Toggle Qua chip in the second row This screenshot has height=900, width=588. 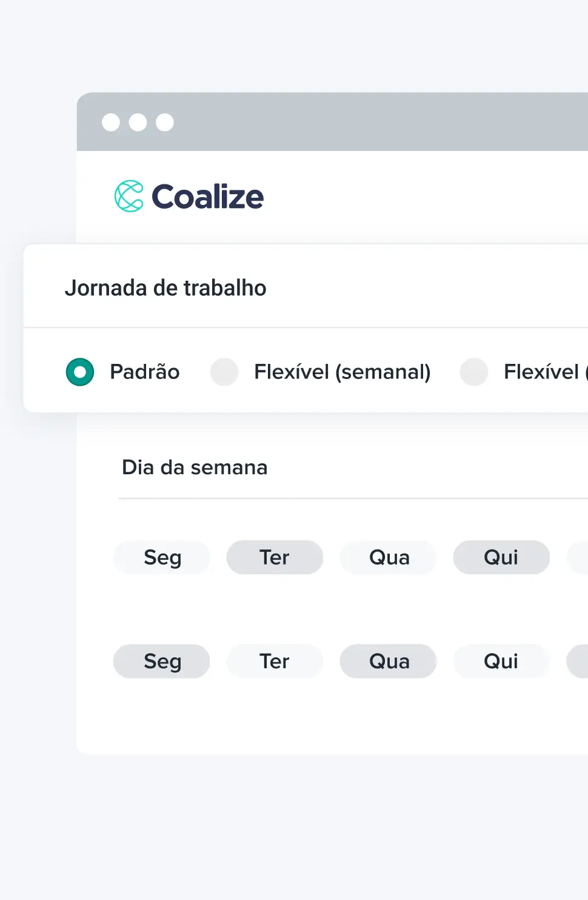pos(389,661)
